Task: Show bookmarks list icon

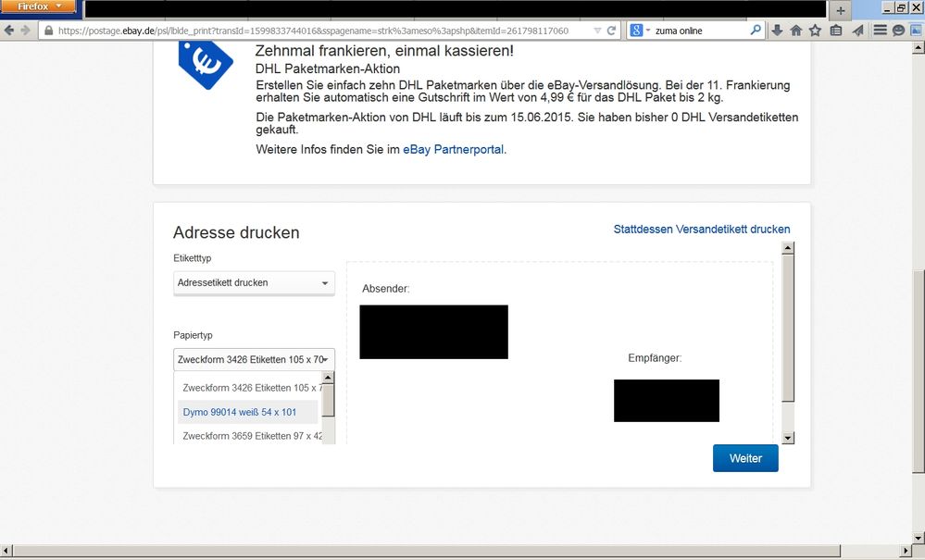Action: pos(835,31)
